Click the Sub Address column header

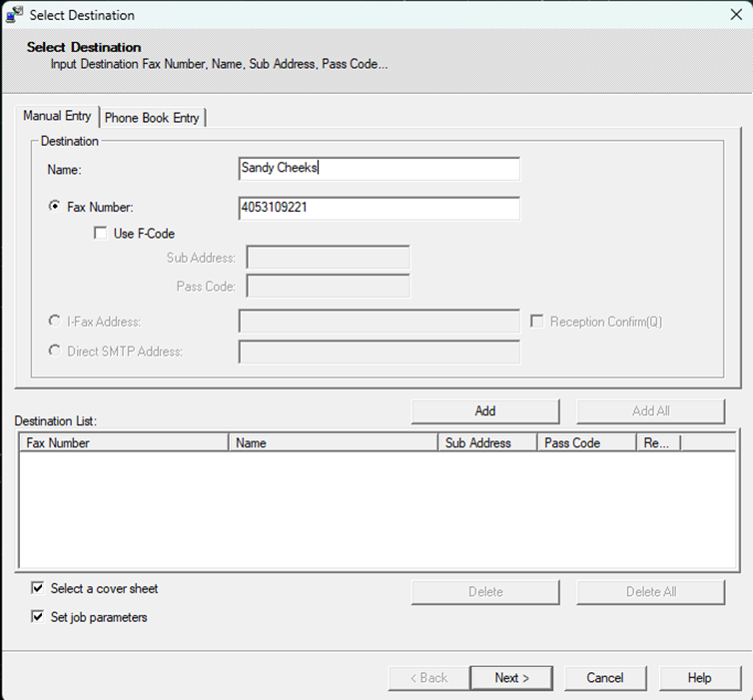click(486, 442)
